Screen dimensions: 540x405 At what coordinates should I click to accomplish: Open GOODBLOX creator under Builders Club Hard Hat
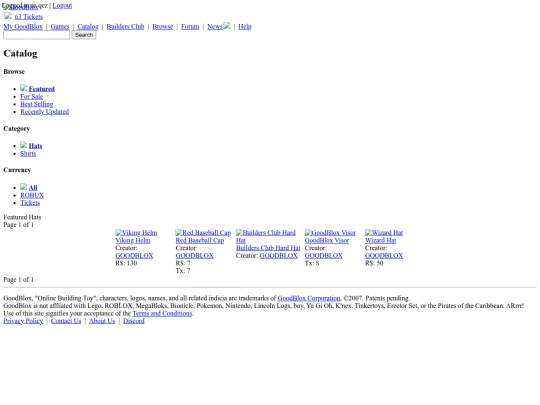point(279,256)
